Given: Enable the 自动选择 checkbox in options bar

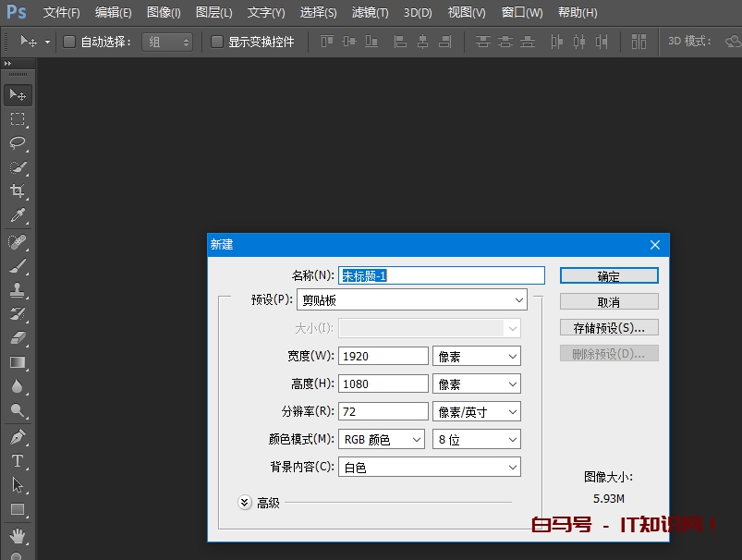Looking at the screenshot, I should [69, 42].
